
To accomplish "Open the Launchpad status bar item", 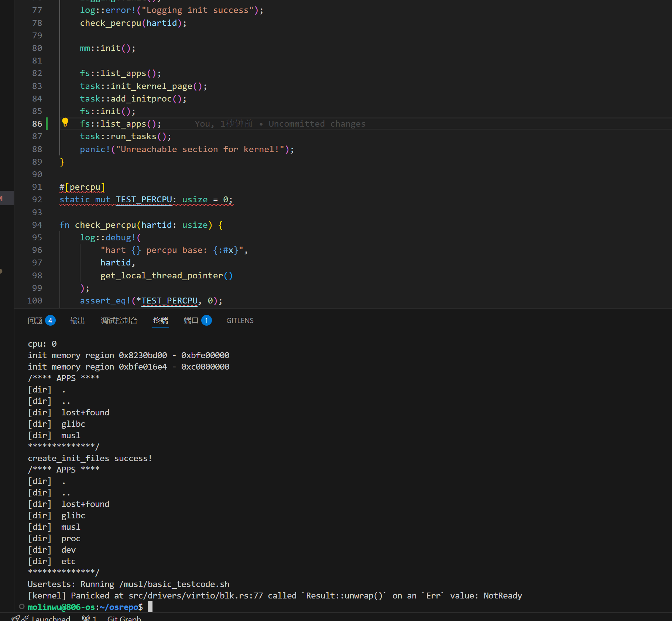I will pos(51,618).
